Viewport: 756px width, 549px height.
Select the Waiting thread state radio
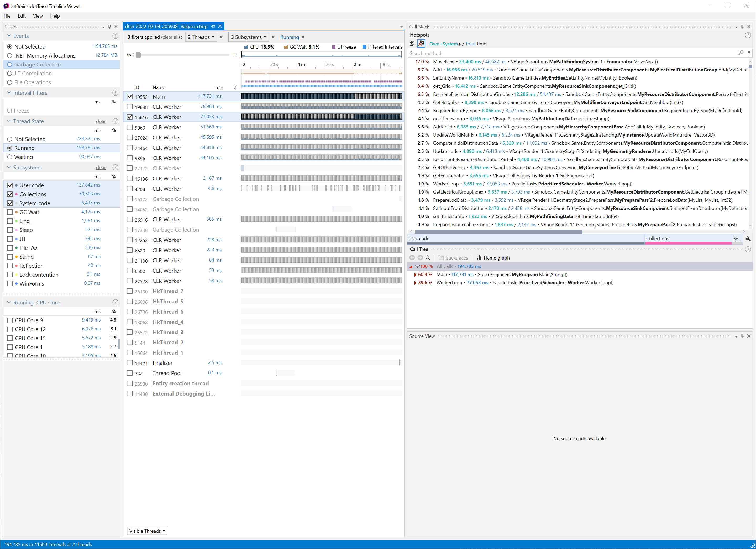click(10, 157)
